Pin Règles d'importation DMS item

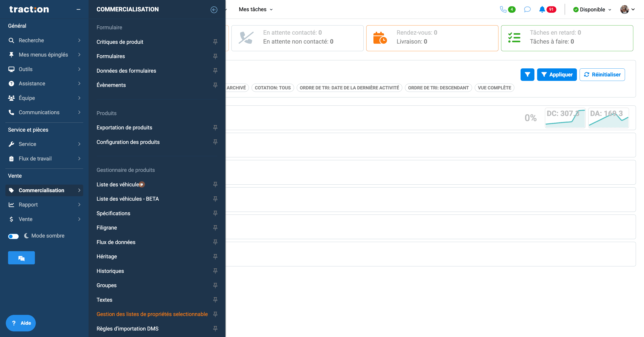[215, 329]
